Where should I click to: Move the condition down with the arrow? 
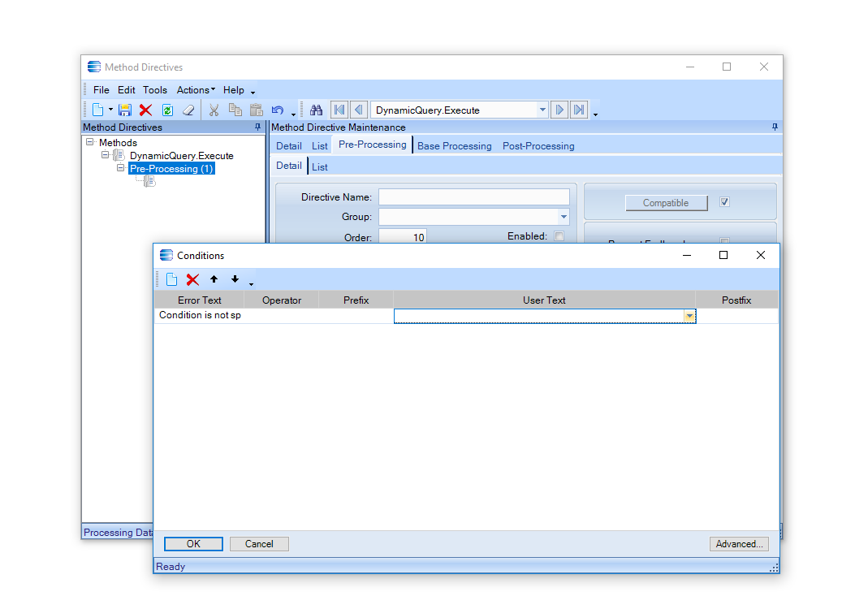(235, 279)
